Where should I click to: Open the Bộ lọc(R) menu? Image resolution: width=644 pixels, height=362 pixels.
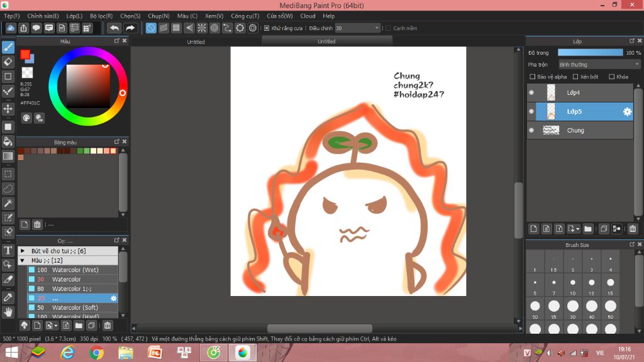(101, 16)
